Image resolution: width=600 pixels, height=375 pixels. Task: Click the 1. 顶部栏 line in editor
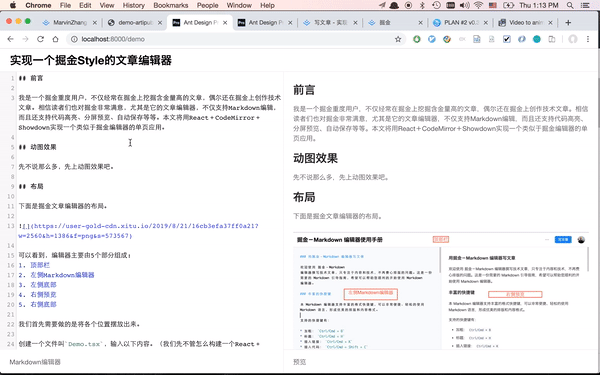(x=34, y=265)
